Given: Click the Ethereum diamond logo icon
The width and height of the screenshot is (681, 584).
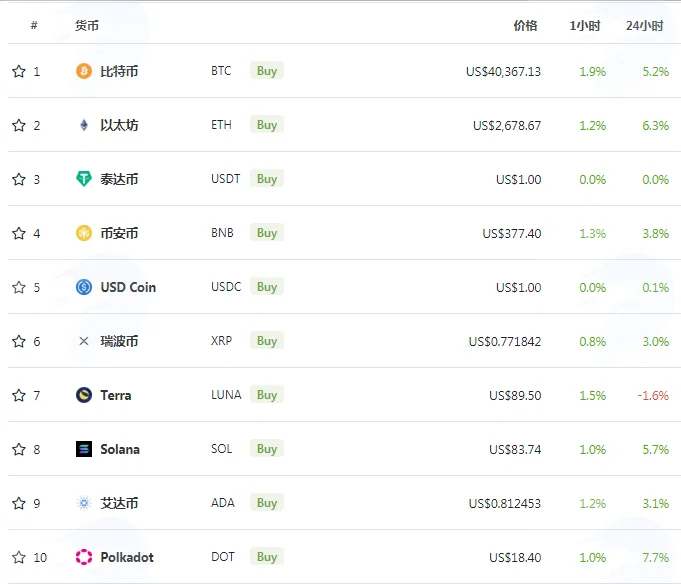Looking at the screenshot, I should 84,125.
